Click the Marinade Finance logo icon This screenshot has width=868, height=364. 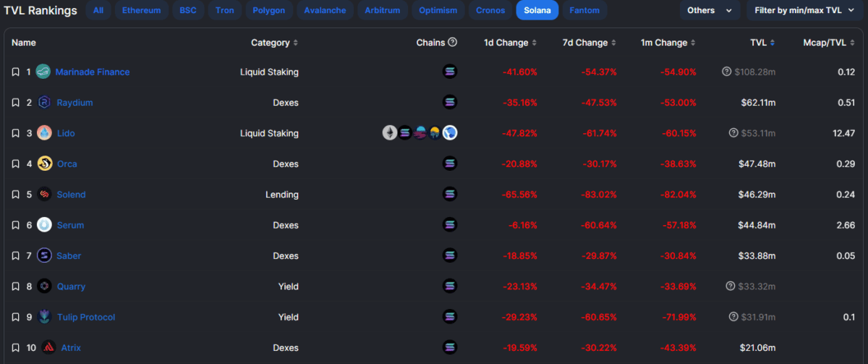coord(43,72)
